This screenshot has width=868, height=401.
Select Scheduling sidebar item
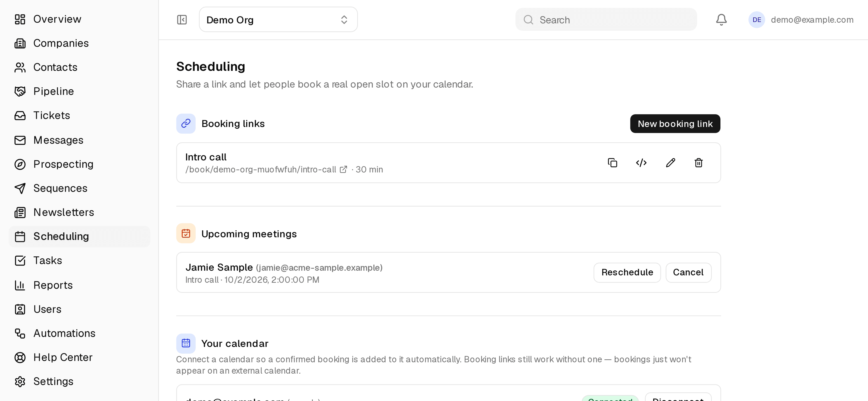(x=80, y=236)
